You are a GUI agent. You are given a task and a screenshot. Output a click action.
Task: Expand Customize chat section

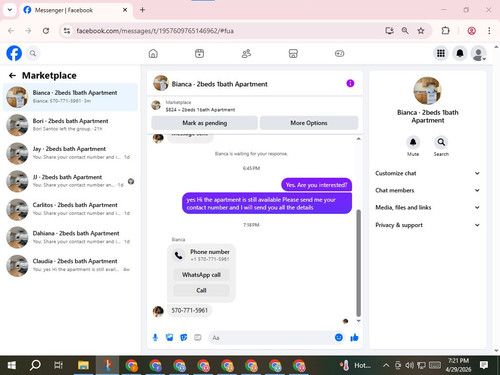pos(428,173)
